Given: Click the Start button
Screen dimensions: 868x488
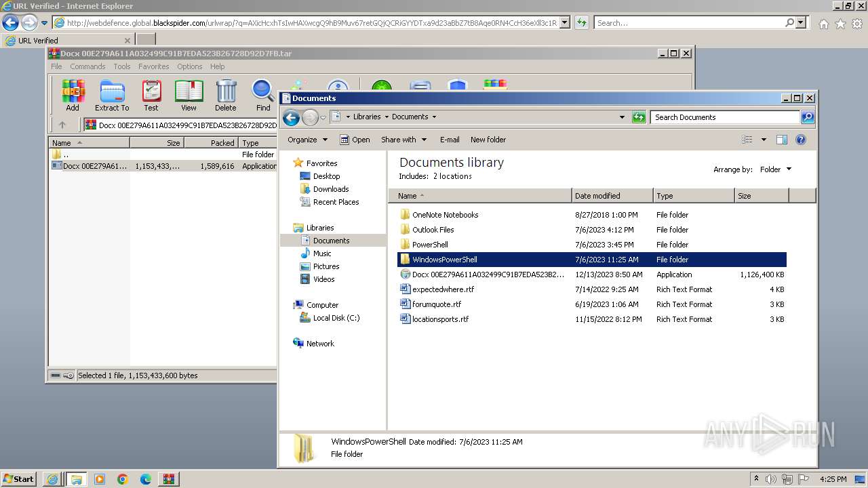Looking at the screenshot, I should click(18, 479).
